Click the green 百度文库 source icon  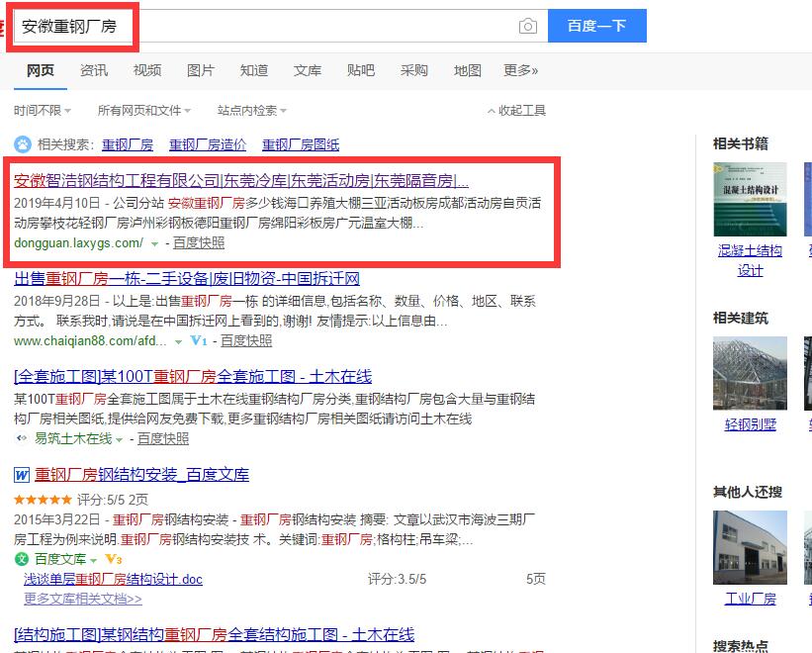point(22,559)
